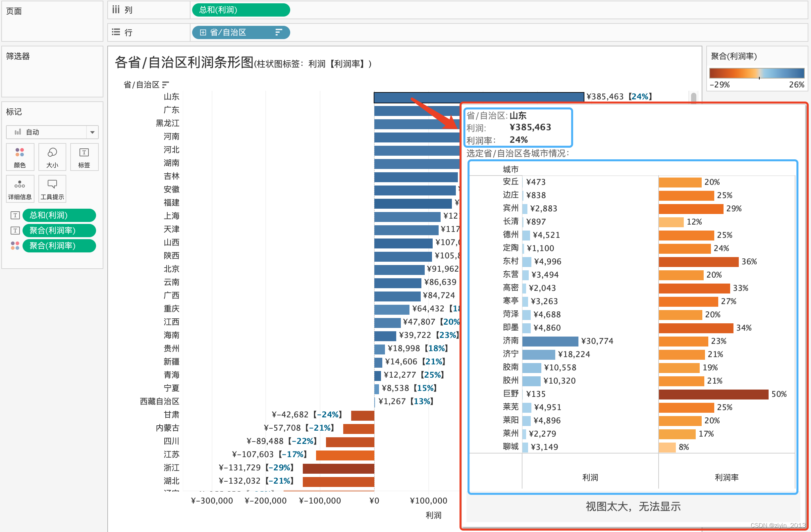Click the chart vertical scrollbar thumb

click(x=693, y=98)
